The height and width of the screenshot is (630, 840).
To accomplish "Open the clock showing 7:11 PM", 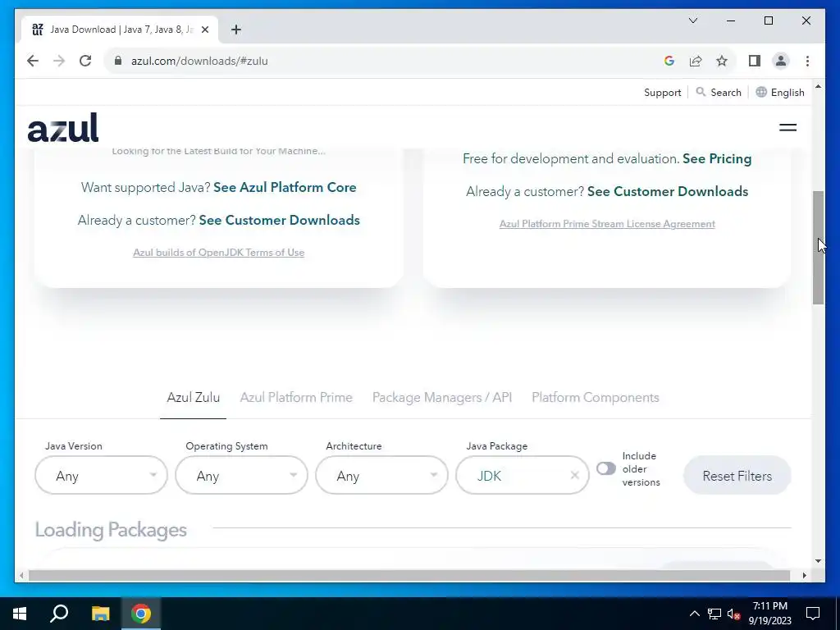I will (770, 614).
